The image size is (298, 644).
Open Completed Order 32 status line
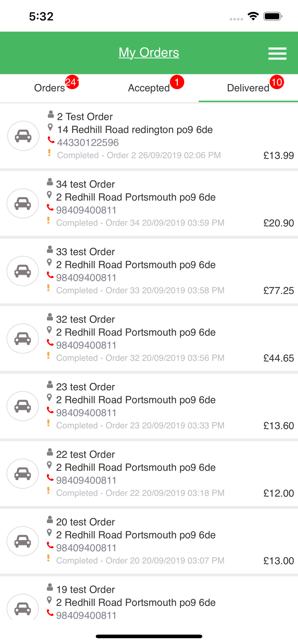[x=140, y=358]
